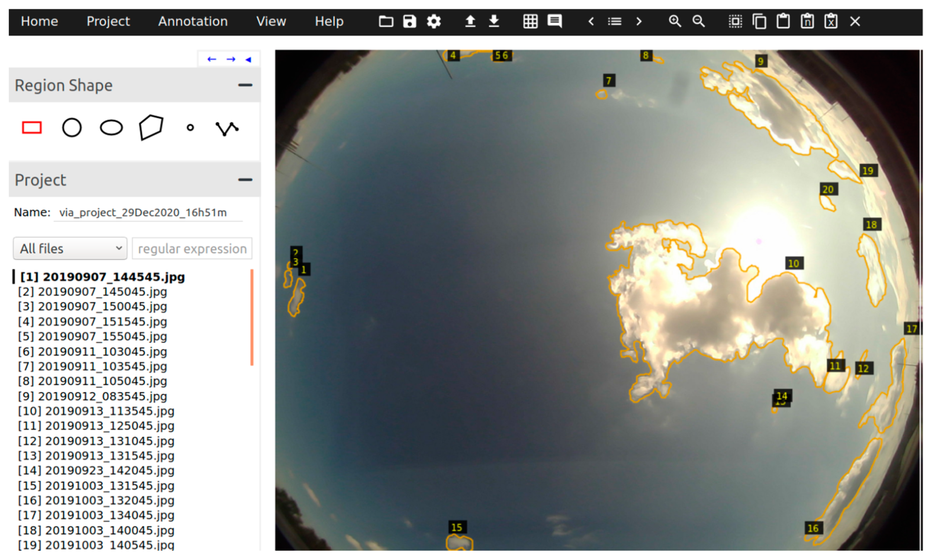Click the file list scrollbar
The image size is (930, 560).
point(252,317)
